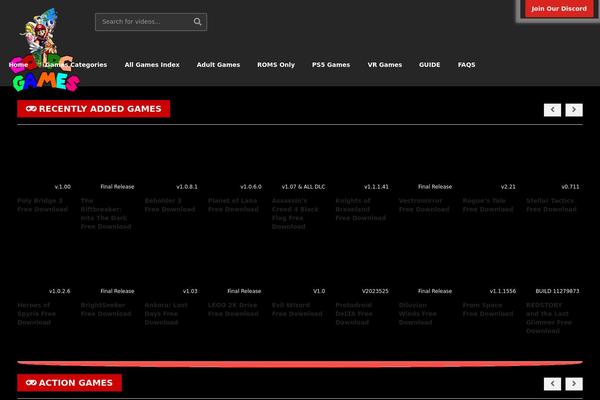This screenshot has width=600, height=400.
Task: Open the Games Categories menu
Action: [x=76, y=64]
